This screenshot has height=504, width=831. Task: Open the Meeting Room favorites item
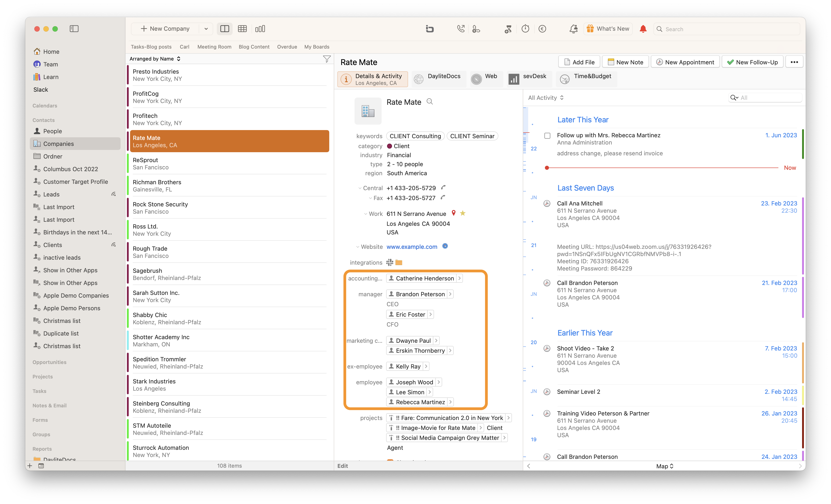214,47
